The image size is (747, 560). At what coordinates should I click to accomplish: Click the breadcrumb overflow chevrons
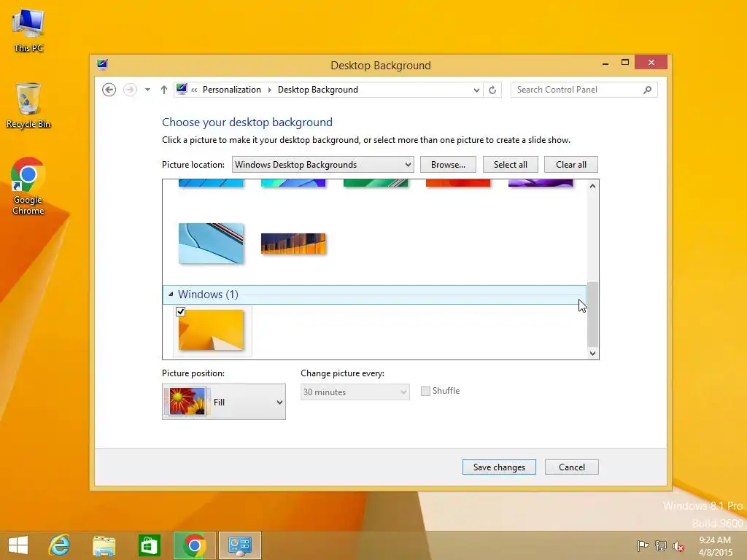[x=194, y=90]
